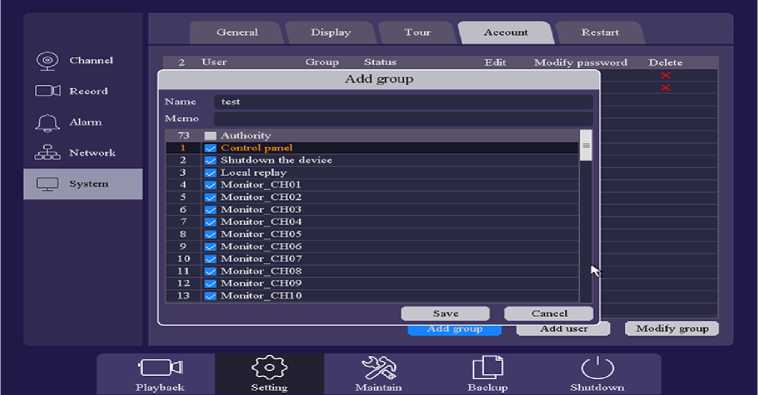Open the Backup copy icon

click(x=487, y=367)
